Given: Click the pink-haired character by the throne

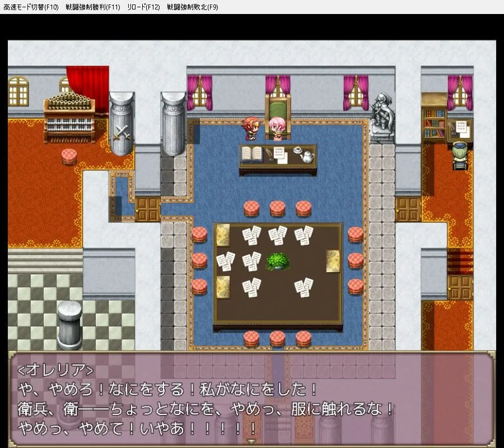Looking at the screenshot, I should tap(277, 128).
